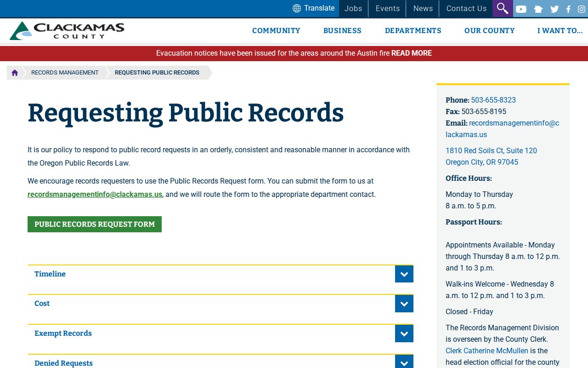Open Records Management breadcrumb
The height and width of the screenshot is (368, 588).
(x=65, y=73)
